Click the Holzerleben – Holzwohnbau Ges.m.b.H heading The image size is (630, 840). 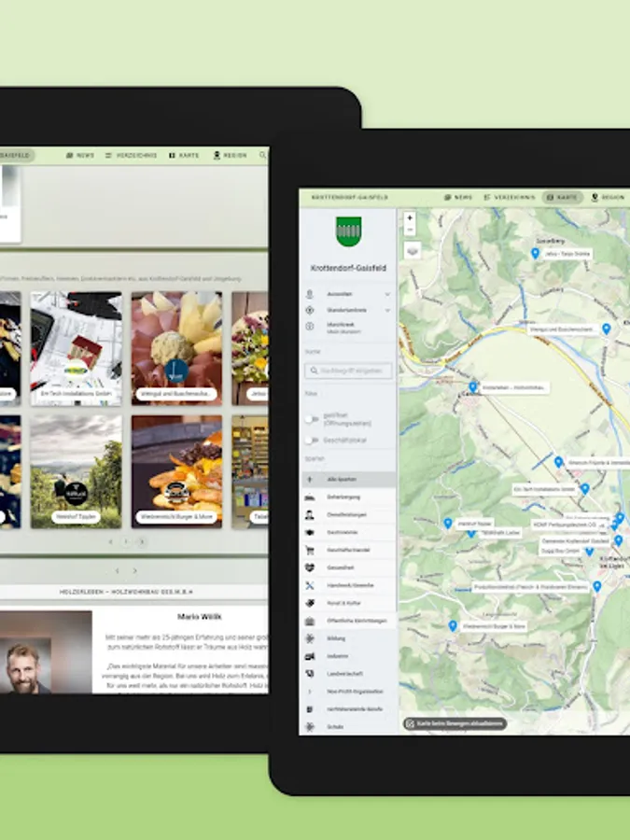click(x=126, y=592)
